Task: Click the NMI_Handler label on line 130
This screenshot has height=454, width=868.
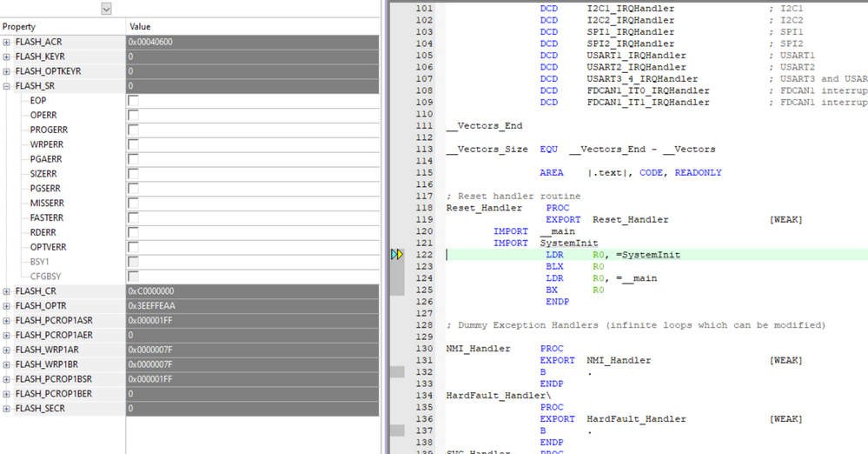Action: tap(478, 349)
